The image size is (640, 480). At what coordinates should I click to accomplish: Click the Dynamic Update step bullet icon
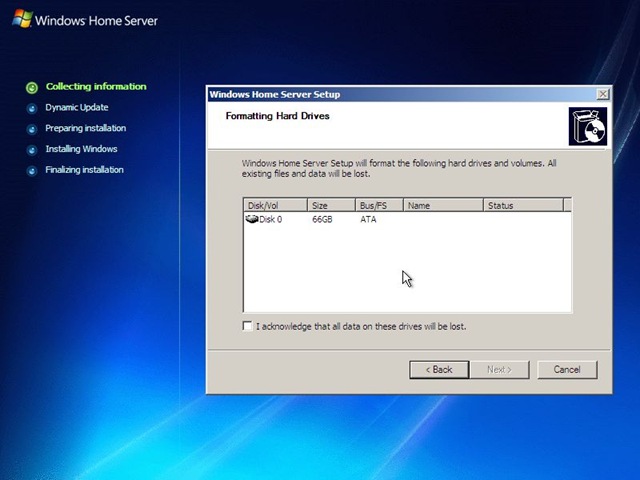pyautogui.click(x=32, y=109)
